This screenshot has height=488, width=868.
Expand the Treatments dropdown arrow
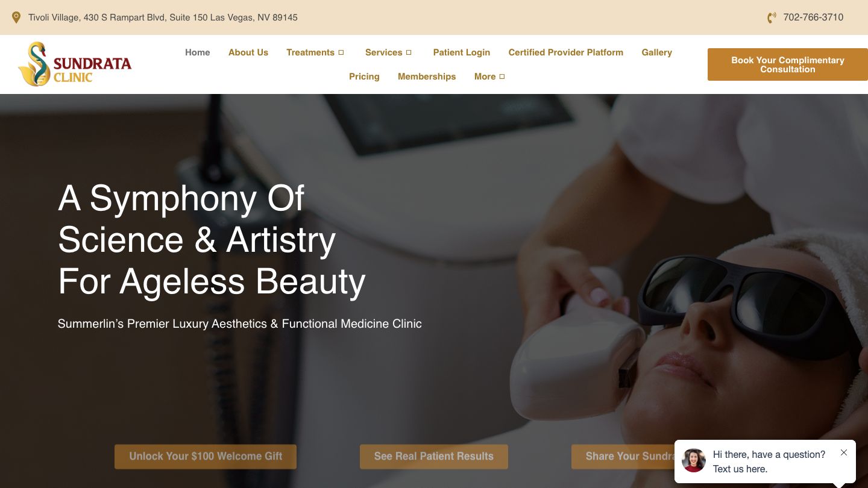[x=341, y=52]
